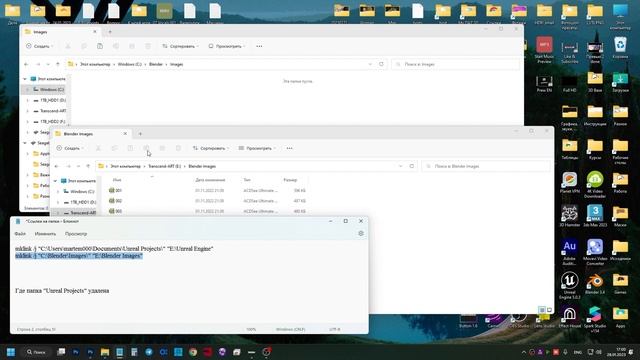Open Telegram from the taskbar
Image resolution: width=640 pixels, height=360 pixels.
(149, 352)
